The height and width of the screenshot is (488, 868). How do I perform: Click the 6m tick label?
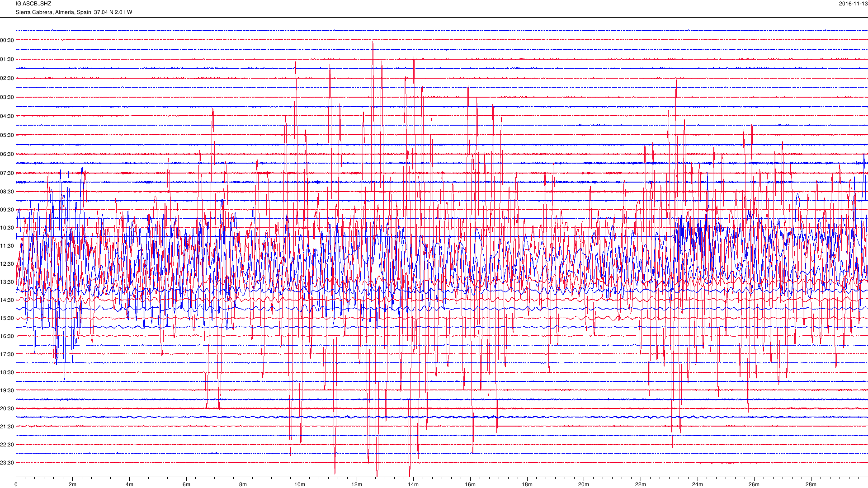pyautogui.click(x=186, y=484)
